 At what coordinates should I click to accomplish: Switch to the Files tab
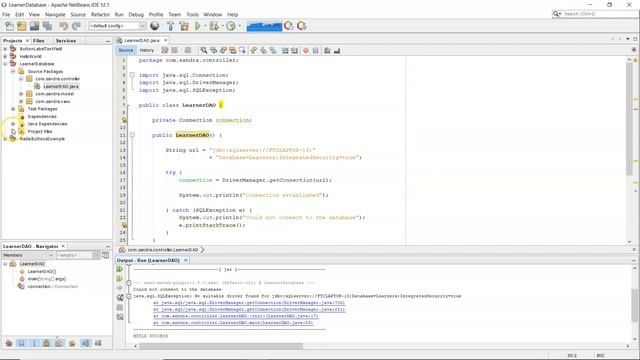(x=39, y=41)
